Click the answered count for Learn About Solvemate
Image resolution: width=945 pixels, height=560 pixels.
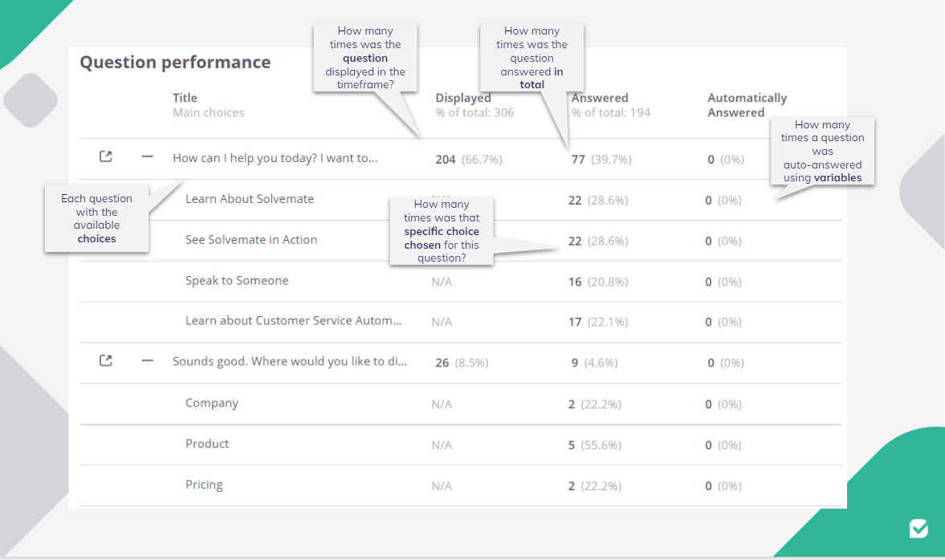(598, 201)
